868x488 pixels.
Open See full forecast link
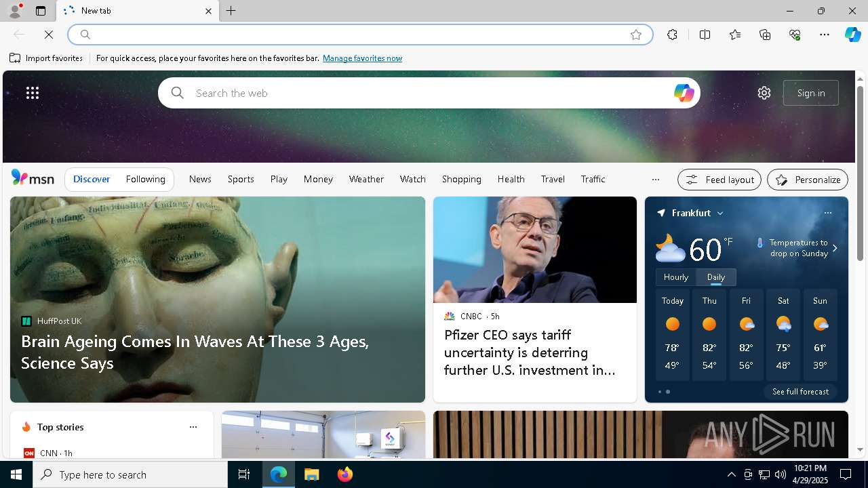tap(800, 392)
